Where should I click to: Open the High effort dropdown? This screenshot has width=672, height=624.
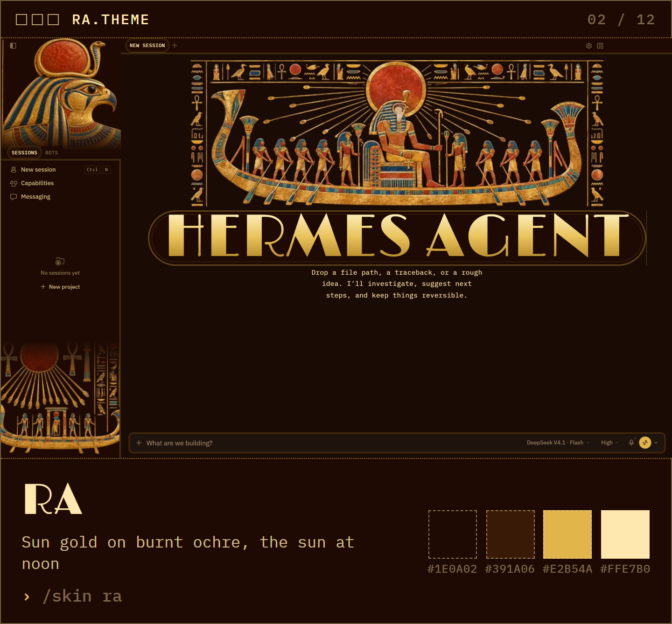pos(610,443)
